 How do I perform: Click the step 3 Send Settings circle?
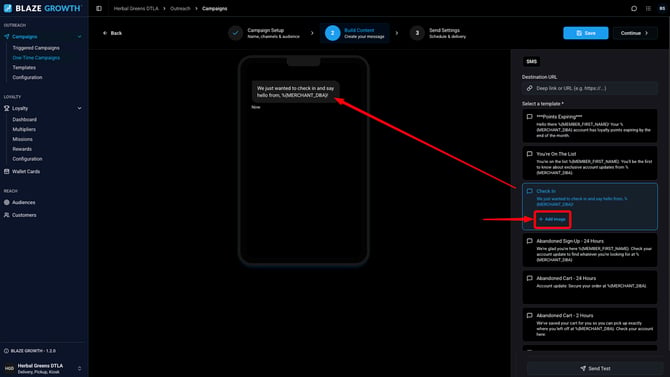[417, 33]
